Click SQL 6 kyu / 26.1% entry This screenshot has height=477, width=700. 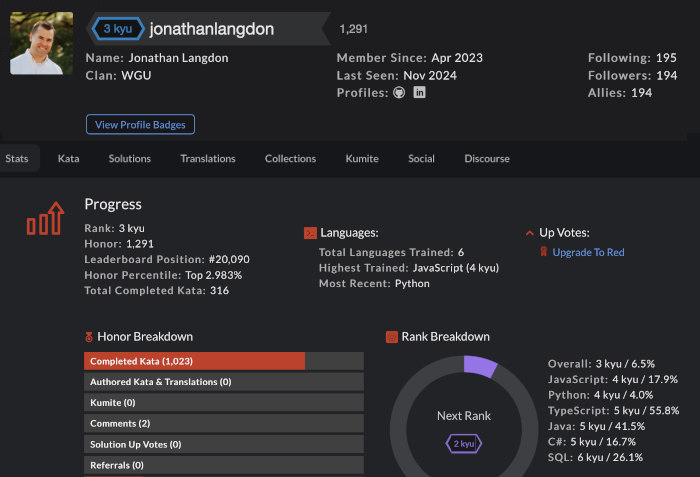pos(596,457)
